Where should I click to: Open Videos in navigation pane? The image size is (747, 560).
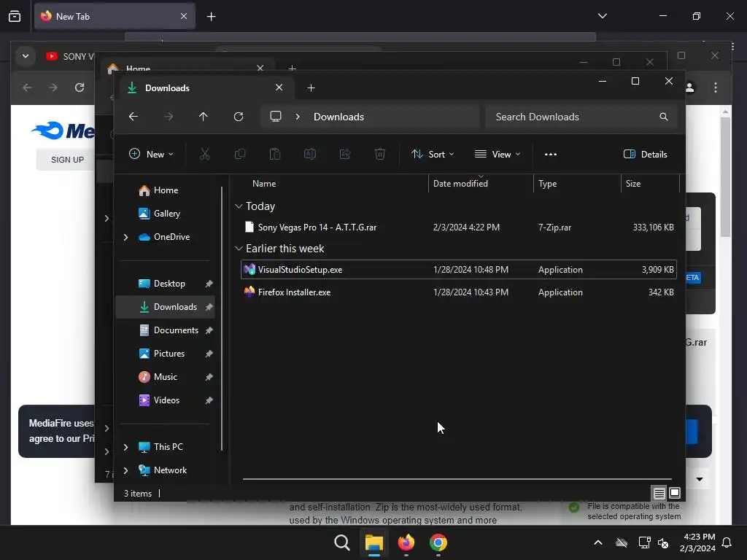tap(165, 400)
